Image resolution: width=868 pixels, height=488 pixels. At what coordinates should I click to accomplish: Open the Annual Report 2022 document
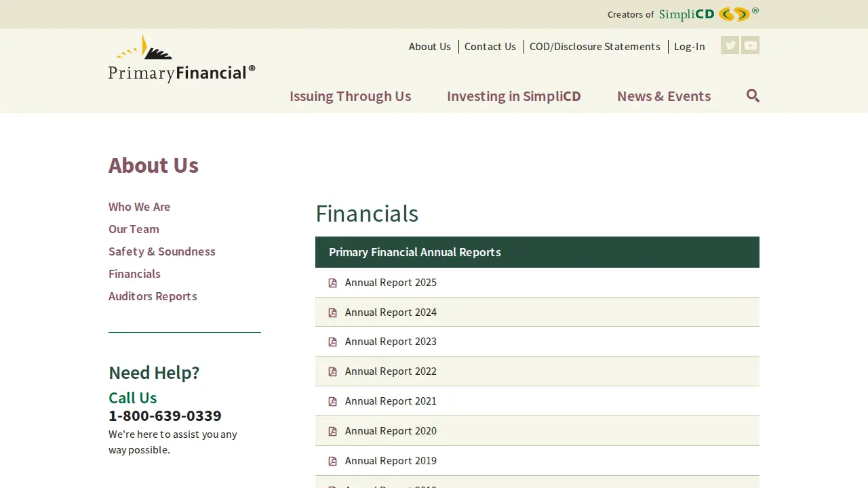pos(391,371)
